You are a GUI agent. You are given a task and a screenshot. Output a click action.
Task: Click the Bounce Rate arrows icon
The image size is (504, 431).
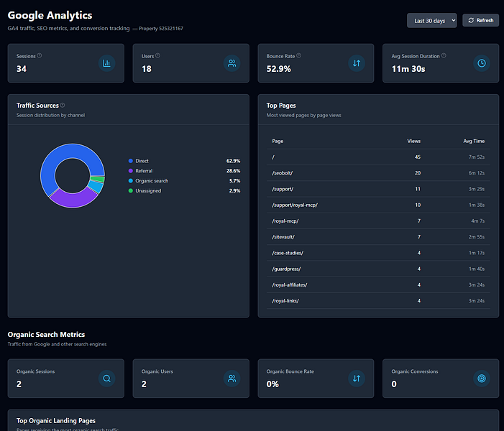point(357,63)
